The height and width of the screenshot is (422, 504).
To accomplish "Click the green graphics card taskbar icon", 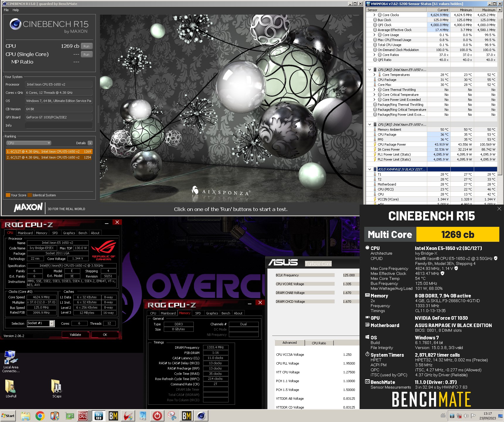I will pos(69,416).
